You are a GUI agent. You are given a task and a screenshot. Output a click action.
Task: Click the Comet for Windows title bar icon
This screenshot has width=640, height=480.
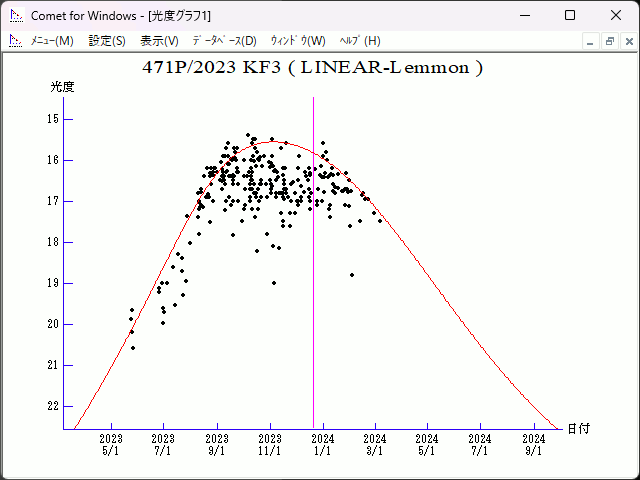15,15
